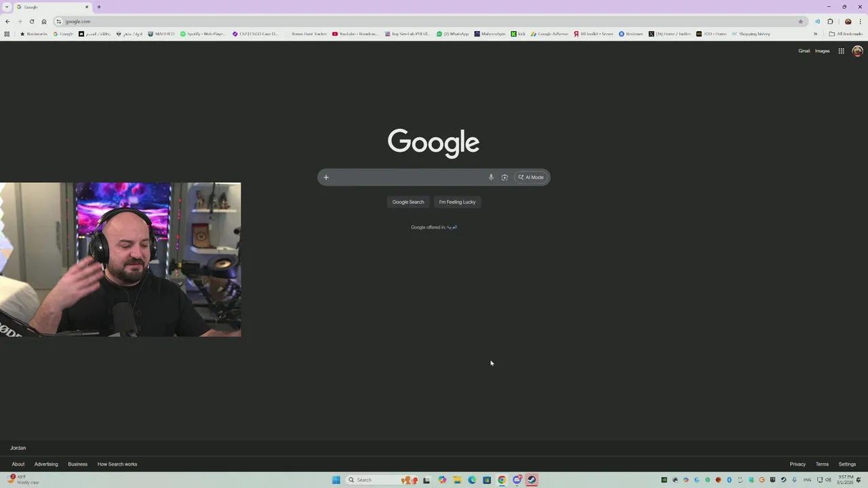Open the YouTube bookmark
Screen dimensions: 868x488
pyautogui.click(x=355, y=34)
